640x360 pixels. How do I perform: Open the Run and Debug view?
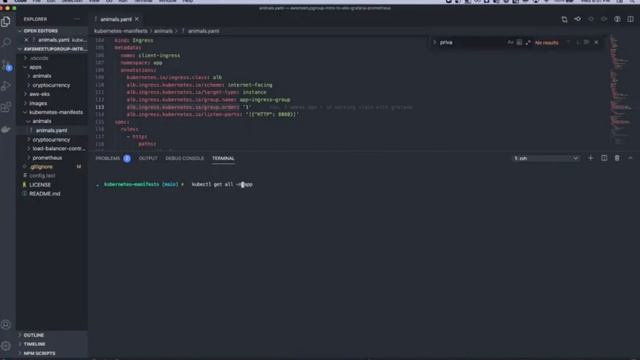6,86
